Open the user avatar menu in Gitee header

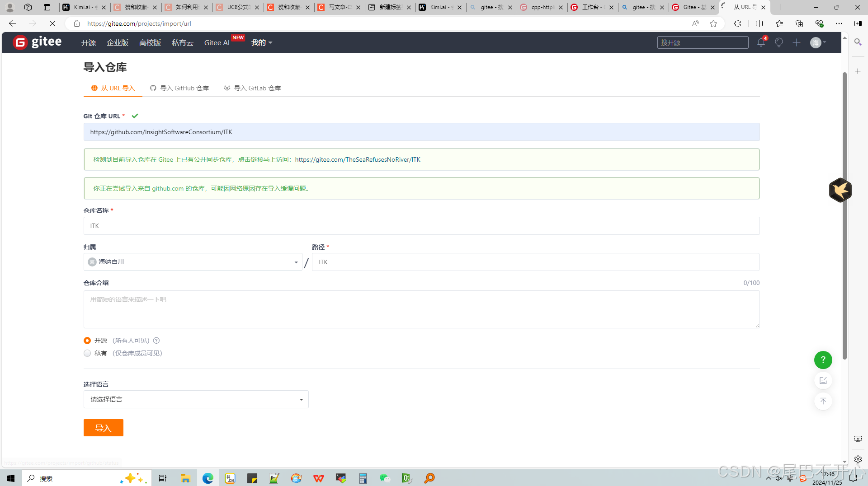tap(818, 42)
